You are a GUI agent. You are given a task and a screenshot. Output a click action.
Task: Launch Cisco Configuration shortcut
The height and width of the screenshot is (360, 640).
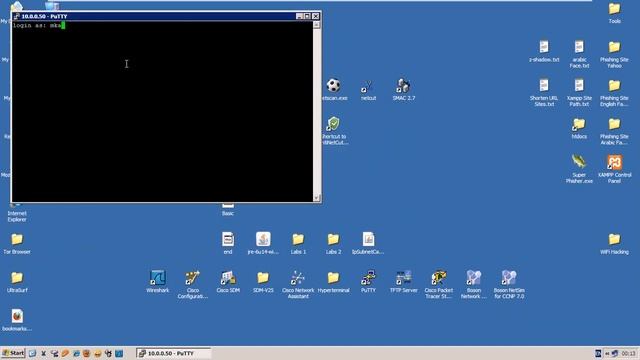pyautogui.click(x=193, y=284)
